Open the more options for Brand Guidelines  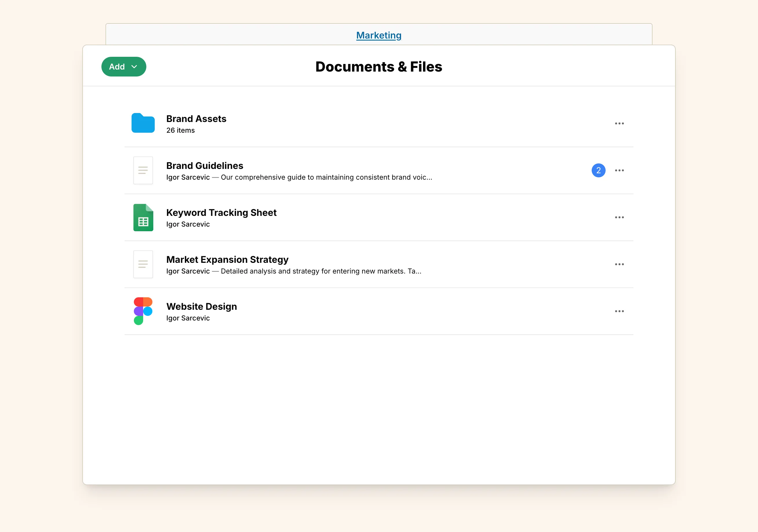point(619,170)
